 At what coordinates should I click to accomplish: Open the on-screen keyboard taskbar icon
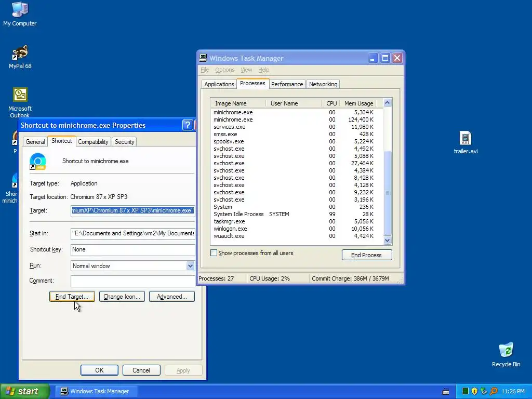coord(446,392)
